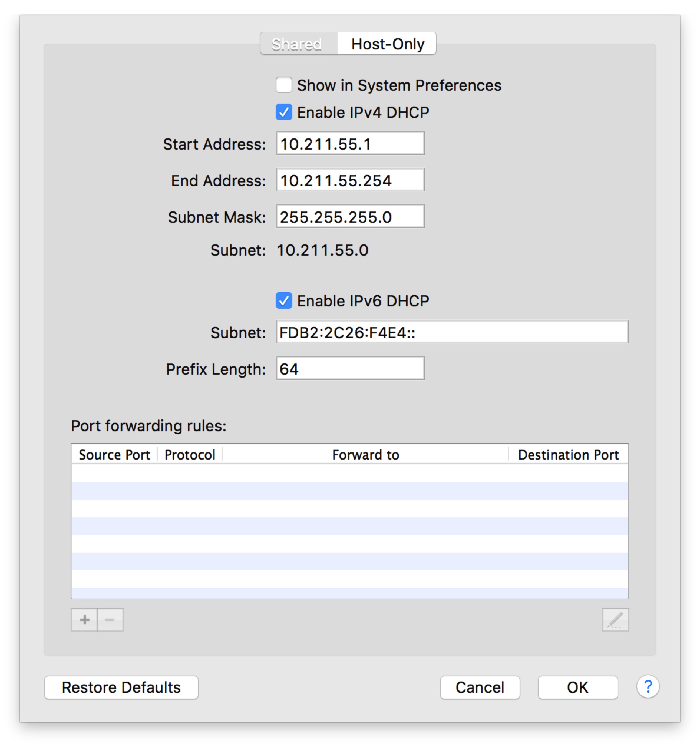Select the IPv4 subnet value 10.211.55.0
The width and height of the screenshot is (700, 747).
point(323,250)
